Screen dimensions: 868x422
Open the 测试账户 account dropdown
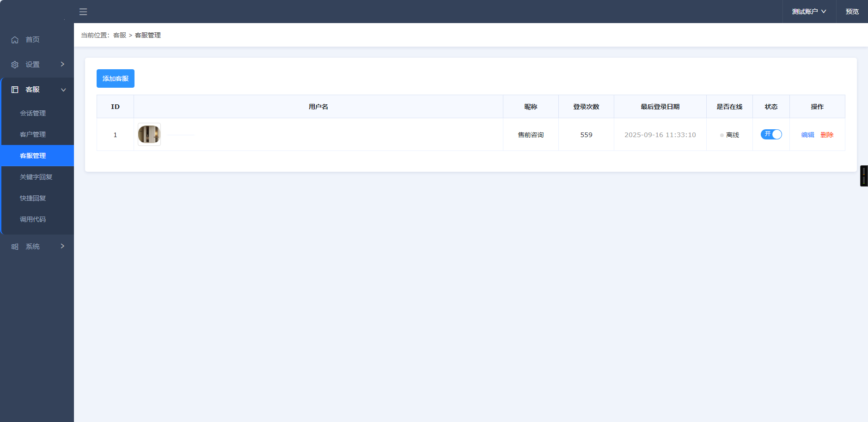pyautogui.click(x=809, y=12)
